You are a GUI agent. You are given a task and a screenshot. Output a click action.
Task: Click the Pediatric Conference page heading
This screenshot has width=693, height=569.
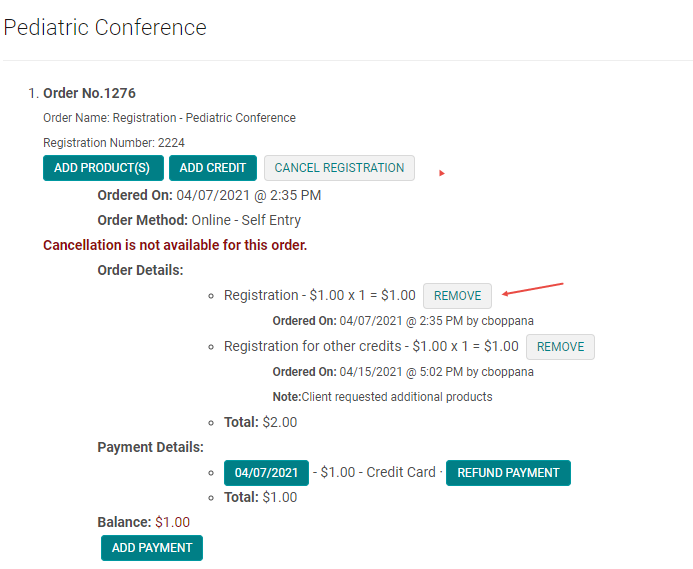click(105, 28)
